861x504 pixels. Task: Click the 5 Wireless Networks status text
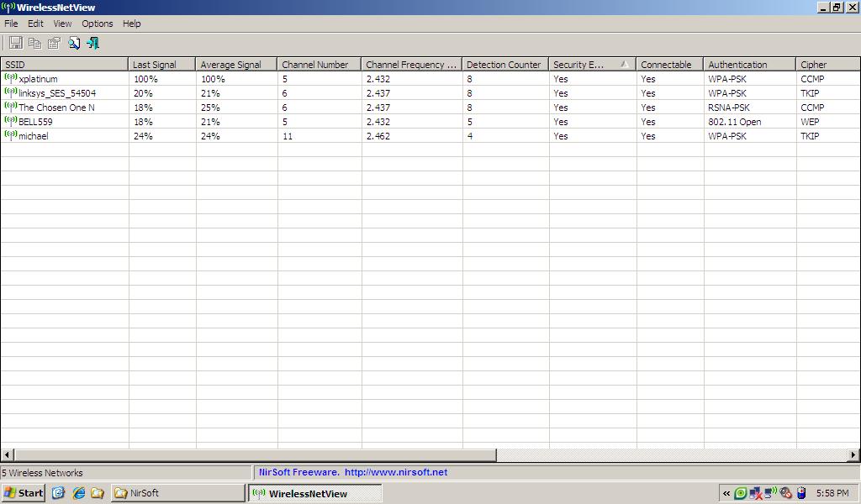point(42,473)
